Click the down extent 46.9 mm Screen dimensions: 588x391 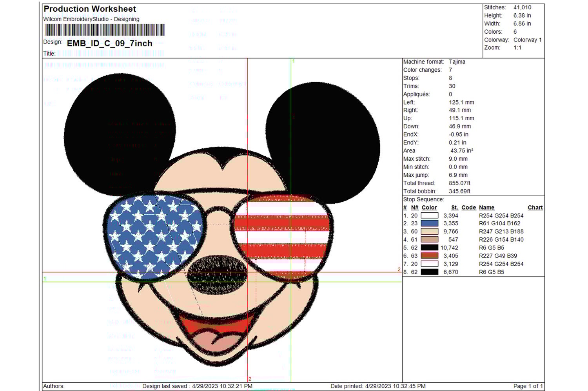tap(460, 127)
